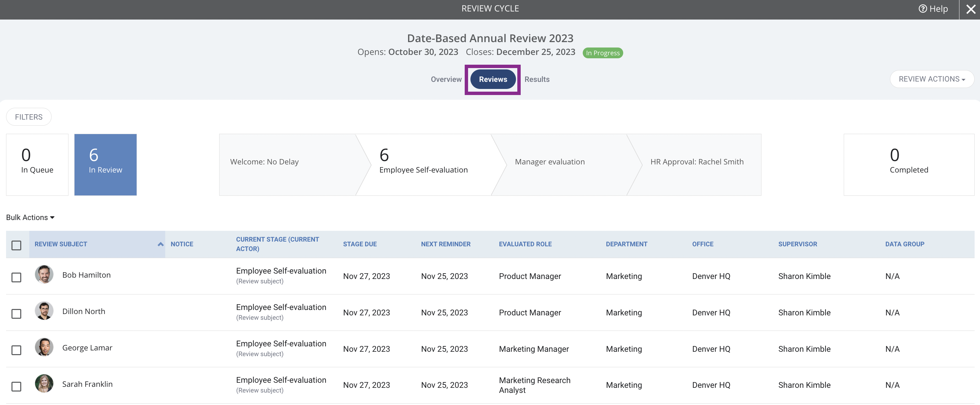Check the select-all checkbox in table header
The width and height of the screenshot is (980, 405).
pyautogui.click(x=17, y=245)
